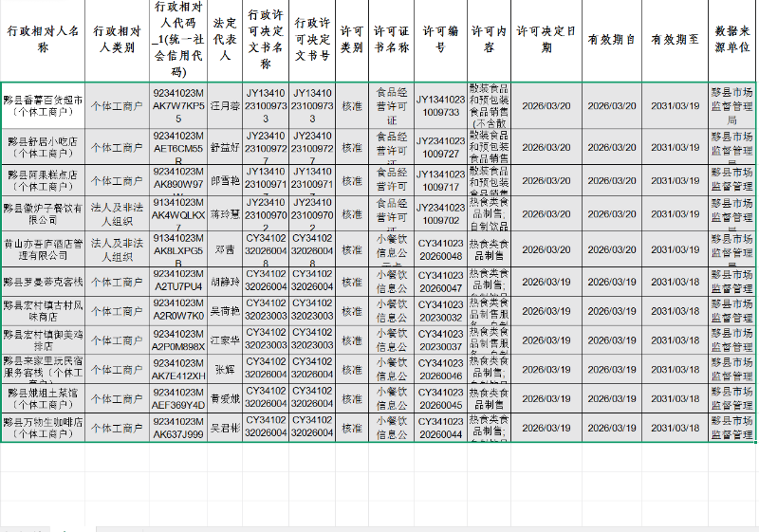Click the 行政相对人类别 column header cell
The image size is (759, 532).
(119, 39)
